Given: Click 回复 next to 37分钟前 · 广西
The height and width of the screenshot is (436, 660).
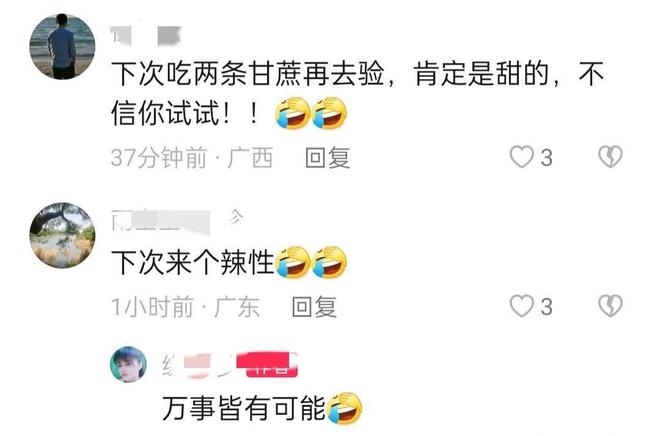Looking at the screenshot, I should click(x=327, y=158).
